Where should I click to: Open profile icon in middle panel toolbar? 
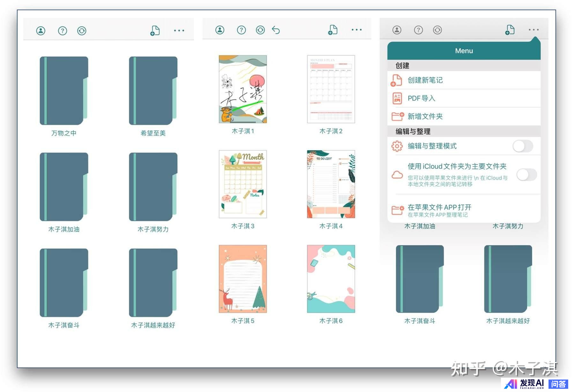click(220, 30)
